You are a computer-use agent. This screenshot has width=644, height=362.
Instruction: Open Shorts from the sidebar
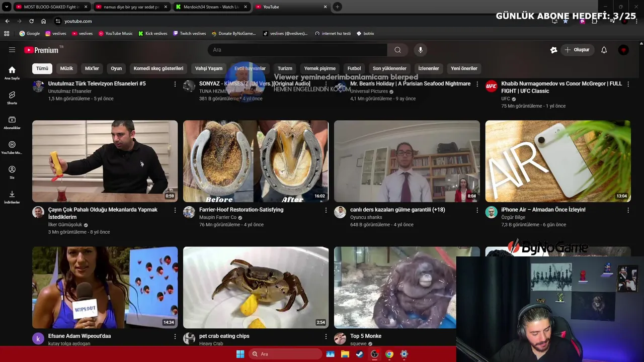tap(12, 98)
